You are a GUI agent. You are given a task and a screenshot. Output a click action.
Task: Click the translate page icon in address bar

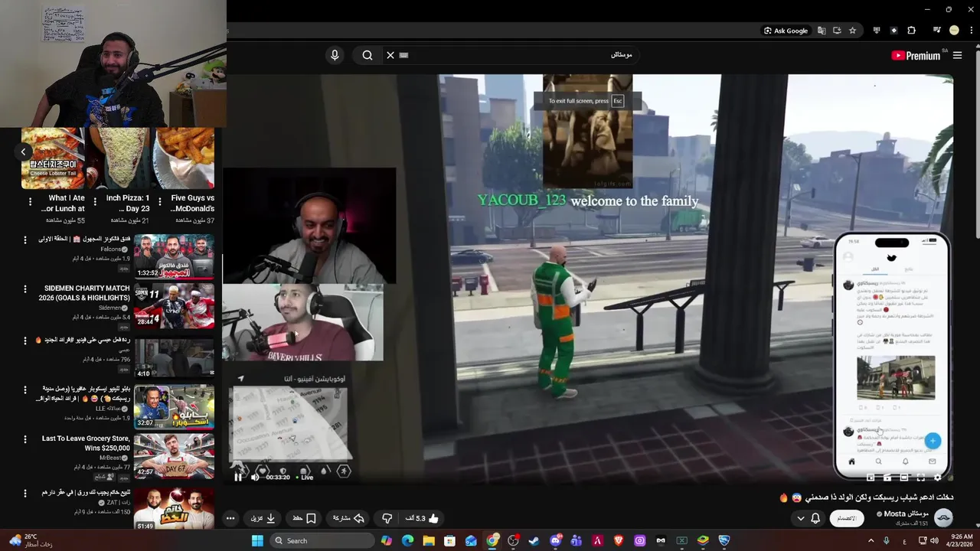tap(822, 31)
